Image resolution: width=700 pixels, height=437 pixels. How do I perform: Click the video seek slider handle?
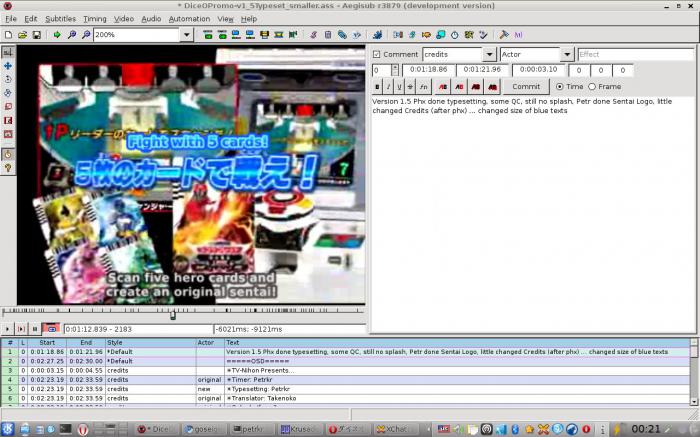(x=173, y=315)
